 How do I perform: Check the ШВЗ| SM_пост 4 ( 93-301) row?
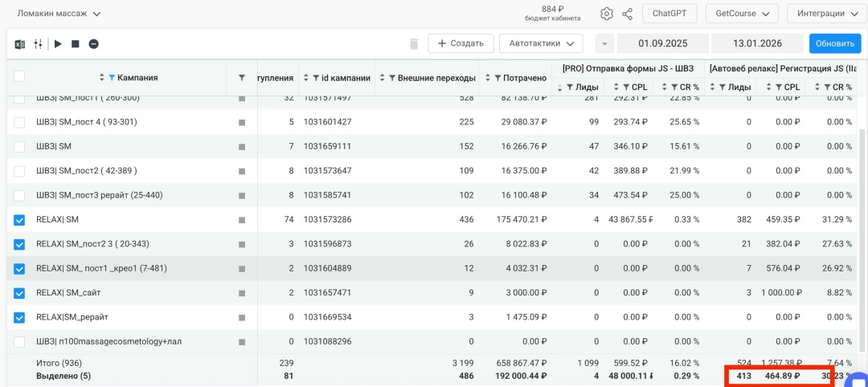pos(18,122)
